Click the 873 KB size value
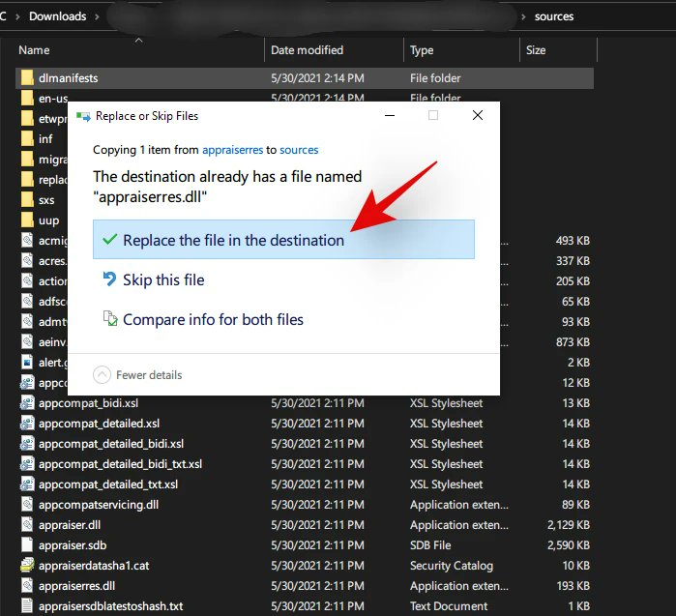Image resolution: width=676 pixels, height=616 pixels. tap(573, 341)
